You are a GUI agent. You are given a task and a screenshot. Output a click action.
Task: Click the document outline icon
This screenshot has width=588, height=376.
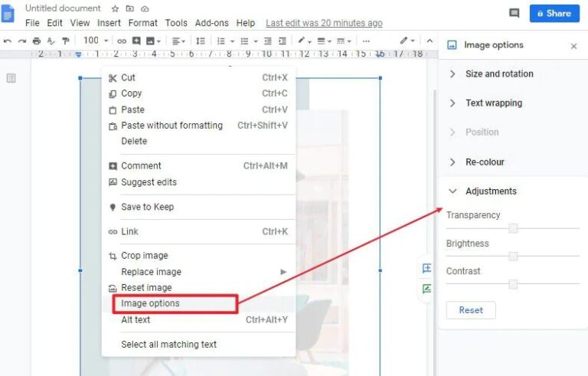(x=11, y=78)
